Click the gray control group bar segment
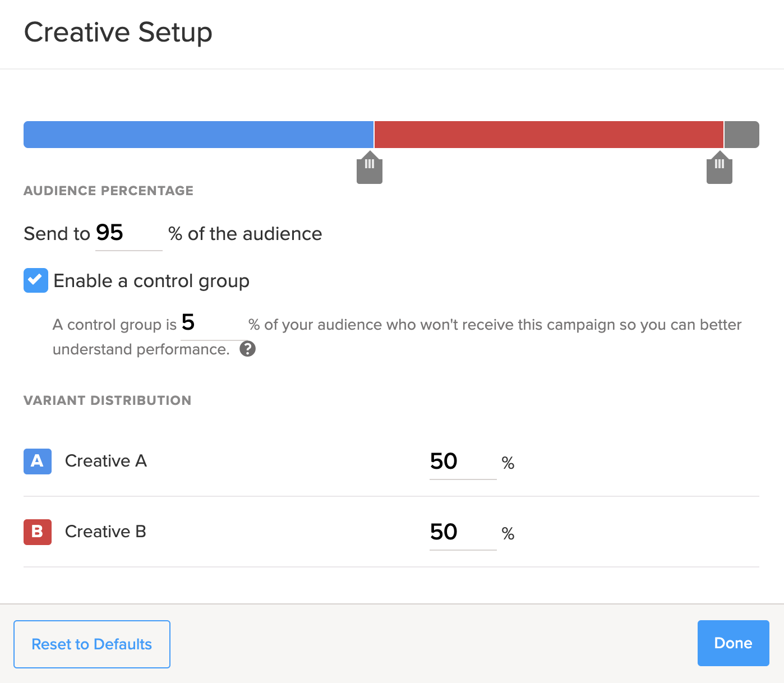This screenshot has height=683, width=784. (741, 135)
